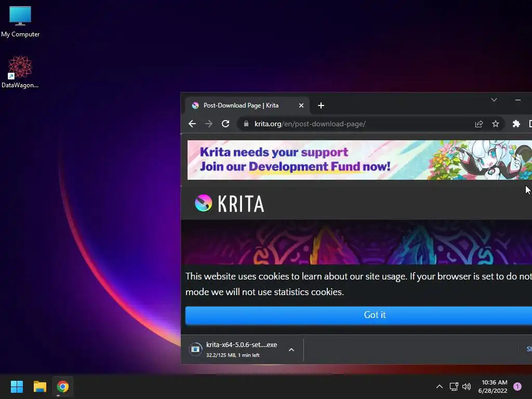Click Chrome's forward navigation arrow

tap(209, 124)
